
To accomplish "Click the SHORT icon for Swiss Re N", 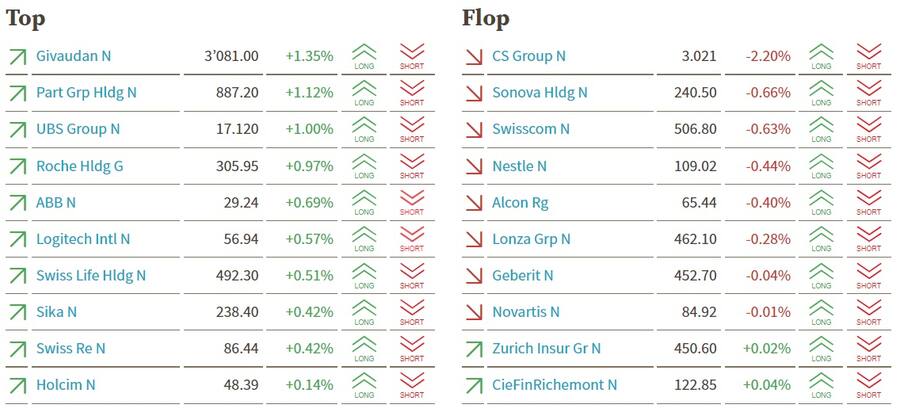I will click(412, 348).
